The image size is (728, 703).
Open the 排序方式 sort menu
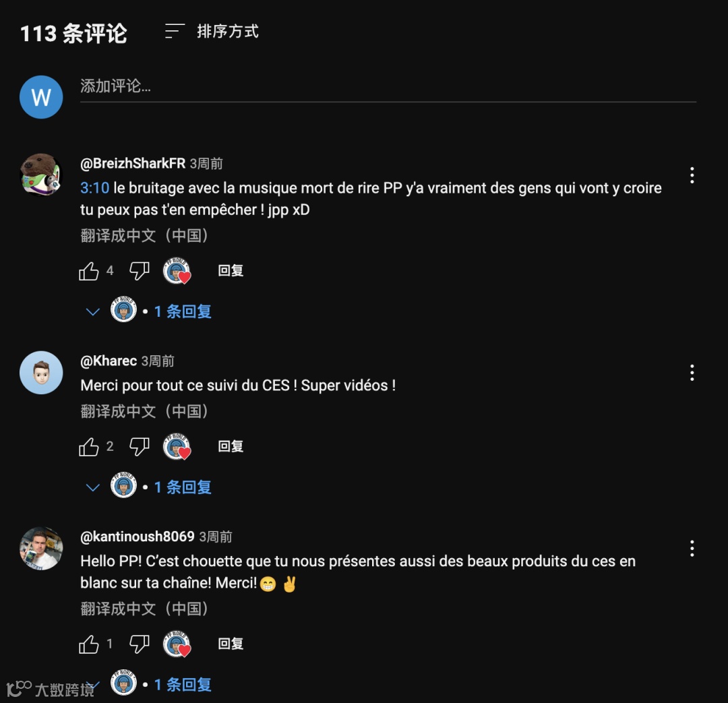[212, 32]
